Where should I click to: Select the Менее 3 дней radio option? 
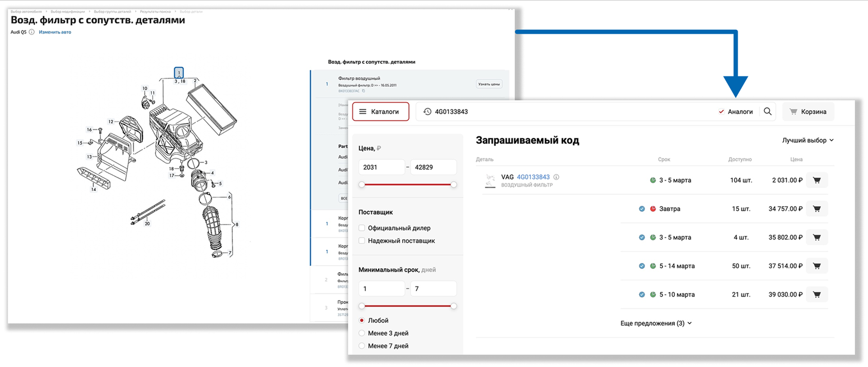(x=362, y=333)
